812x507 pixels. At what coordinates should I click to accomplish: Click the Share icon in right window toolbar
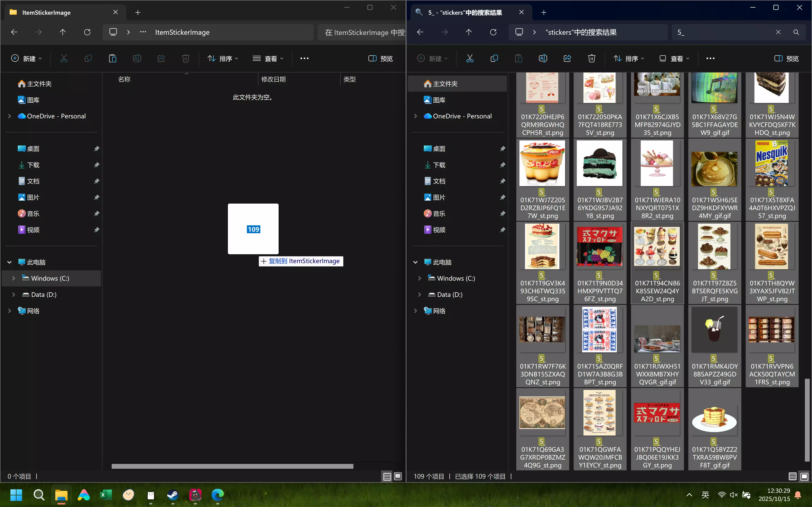point(567,58)
